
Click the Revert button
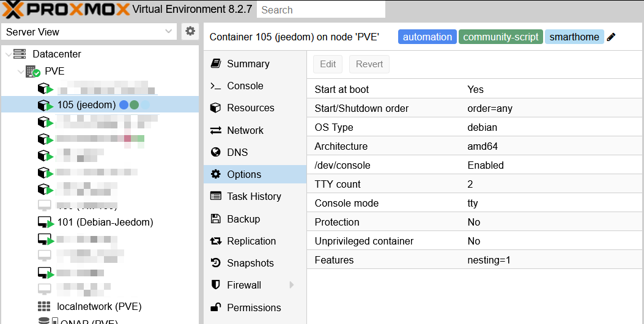click(369, 64)
